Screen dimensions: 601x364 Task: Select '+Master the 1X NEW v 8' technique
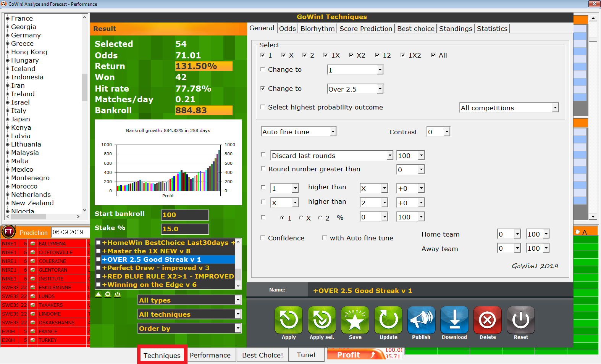(146, 251)
